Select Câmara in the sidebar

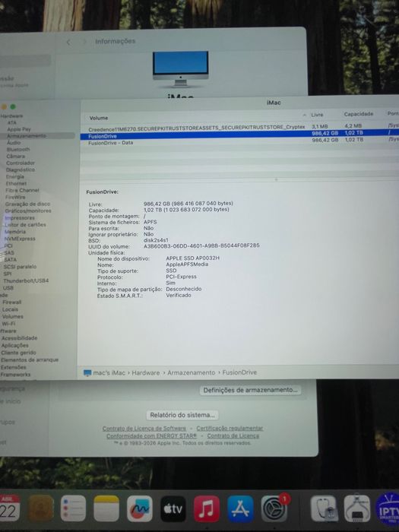16,156
